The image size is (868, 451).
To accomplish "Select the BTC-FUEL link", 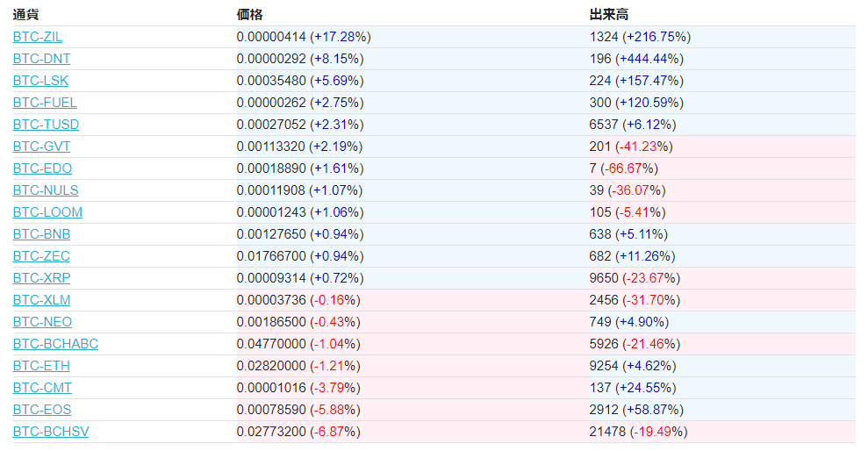I will (x=45, y=103).
